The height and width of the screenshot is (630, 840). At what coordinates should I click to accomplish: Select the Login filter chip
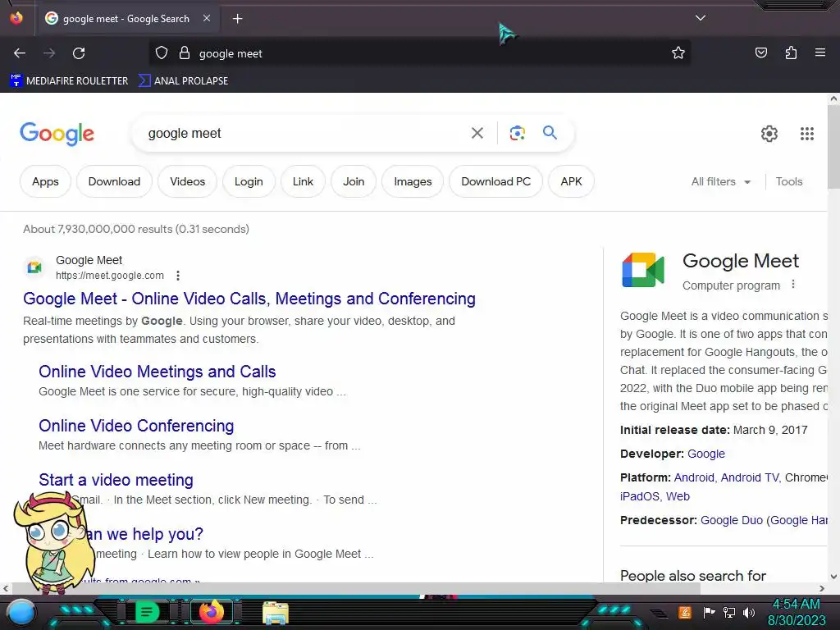(x=249, y=181)
